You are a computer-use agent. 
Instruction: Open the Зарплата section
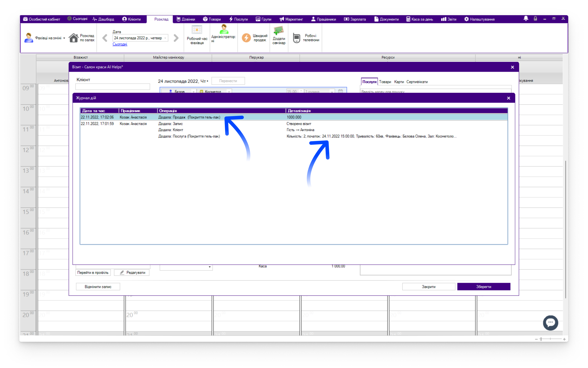pos(355,19)
